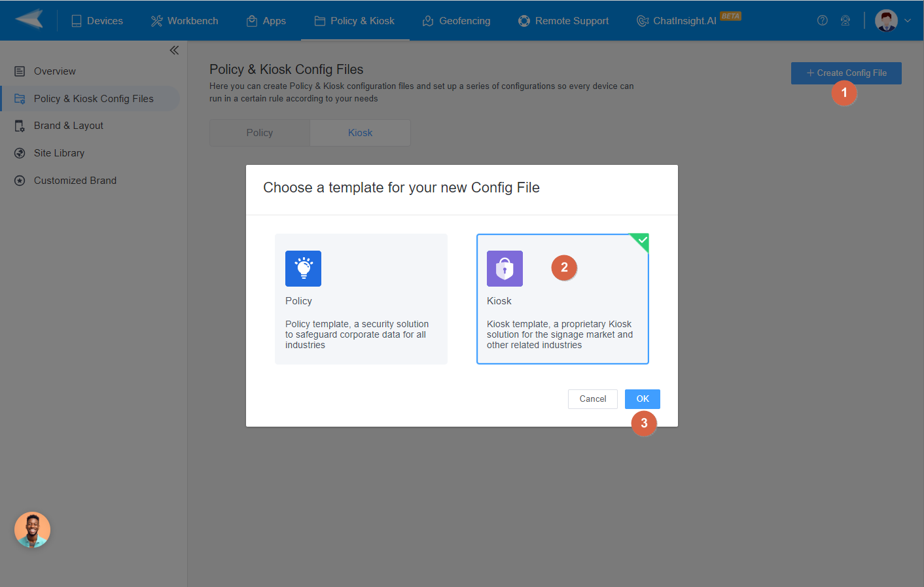The width and height of the screenshot is (924, 587).
Task: Open the Devices section in top navigation
Action: 97,20
